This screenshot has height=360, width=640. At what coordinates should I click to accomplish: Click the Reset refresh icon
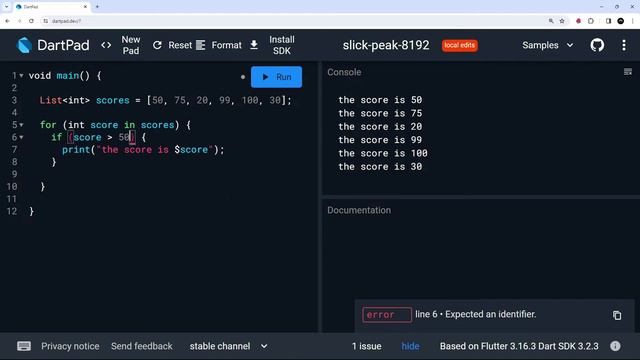click(x=157, y=45)
